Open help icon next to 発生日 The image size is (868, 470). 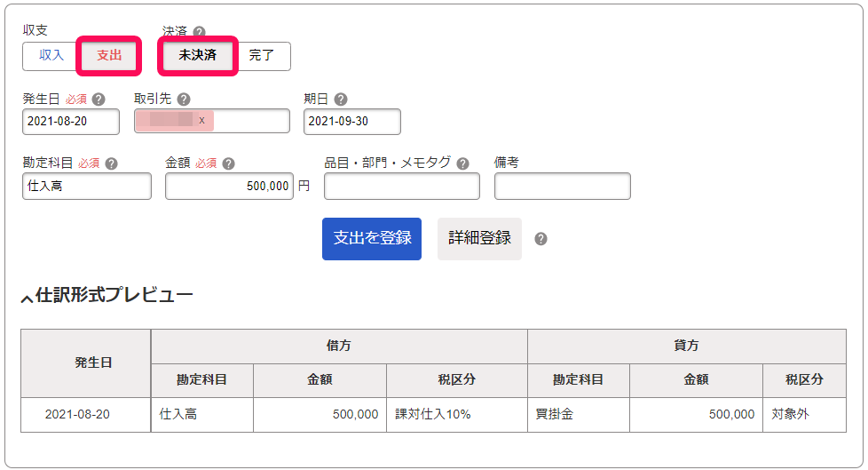[x=99, y=100]
